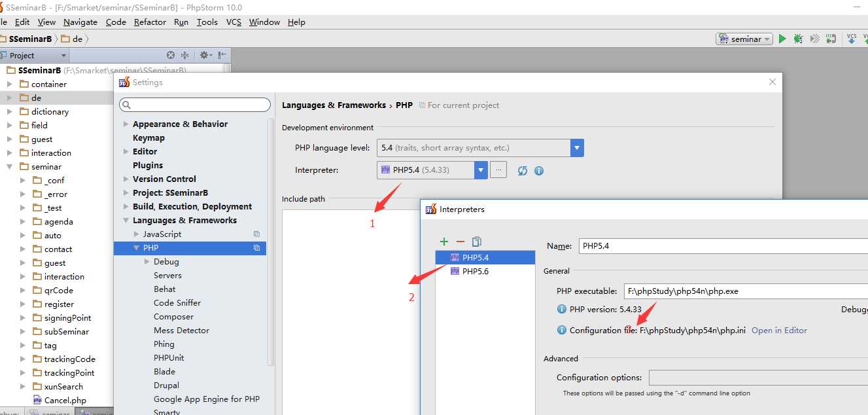
Task: Click the browse ellipsis button beside Interpreter
Action: pos(498,170)
